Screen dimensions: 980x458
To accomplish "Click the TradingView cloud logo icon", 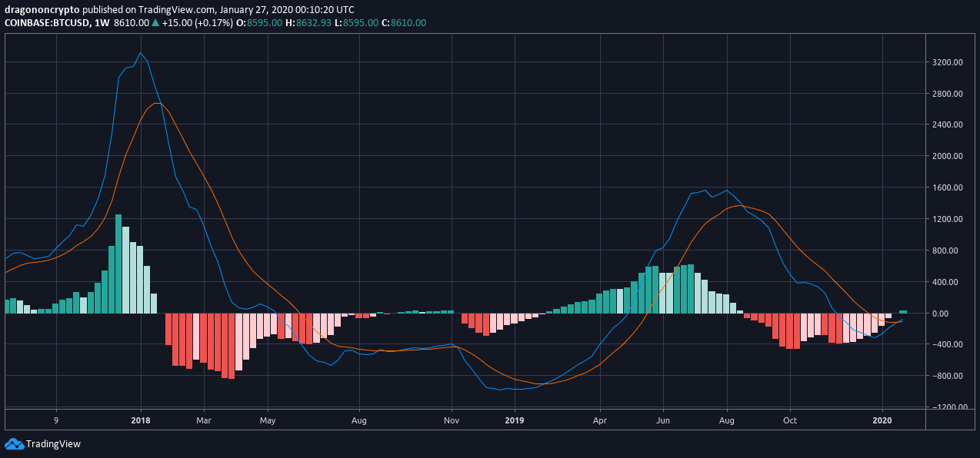I will click(x=14, y=443).
